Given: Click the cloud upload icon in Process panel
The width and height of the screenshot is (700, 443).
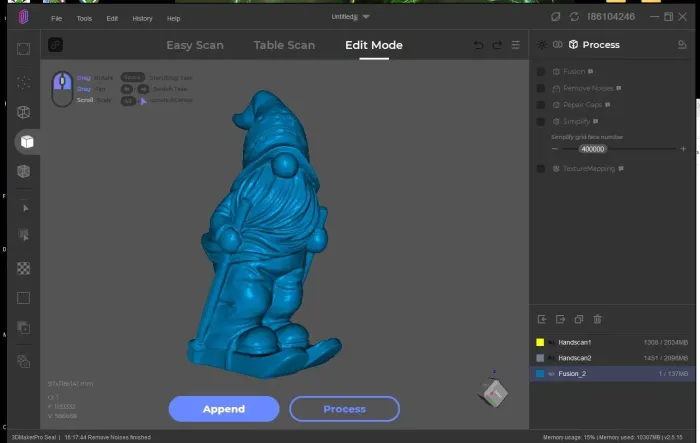Looking at the screenshot, I should pos(682,45).
